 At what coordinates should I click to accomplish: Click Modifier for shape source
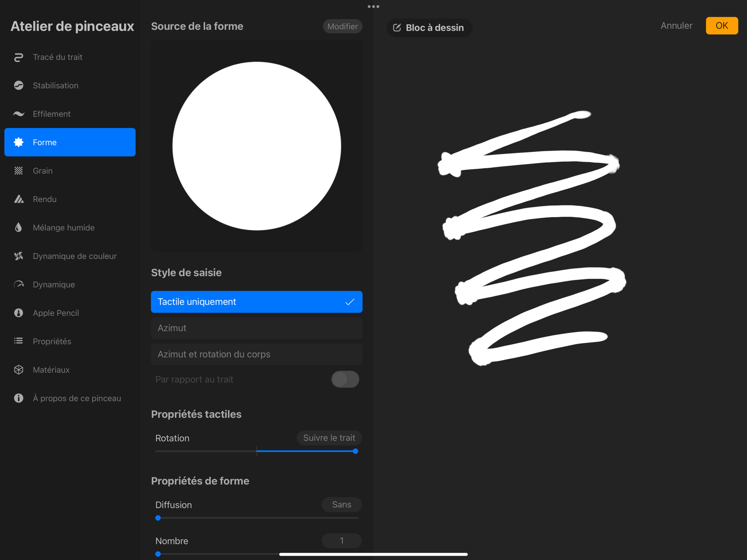click(x=342, y=26)
